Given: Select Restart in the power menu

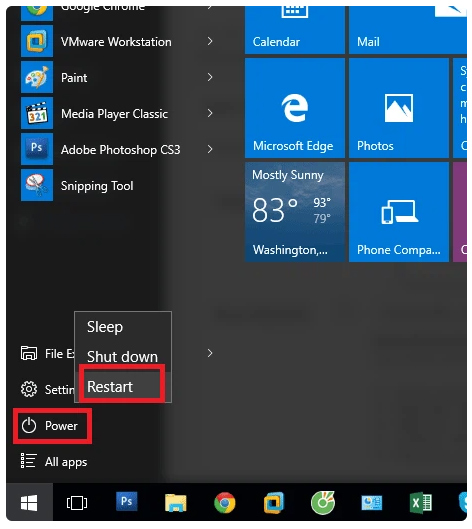Looking at the screenshot, I should tap(123, 387).
